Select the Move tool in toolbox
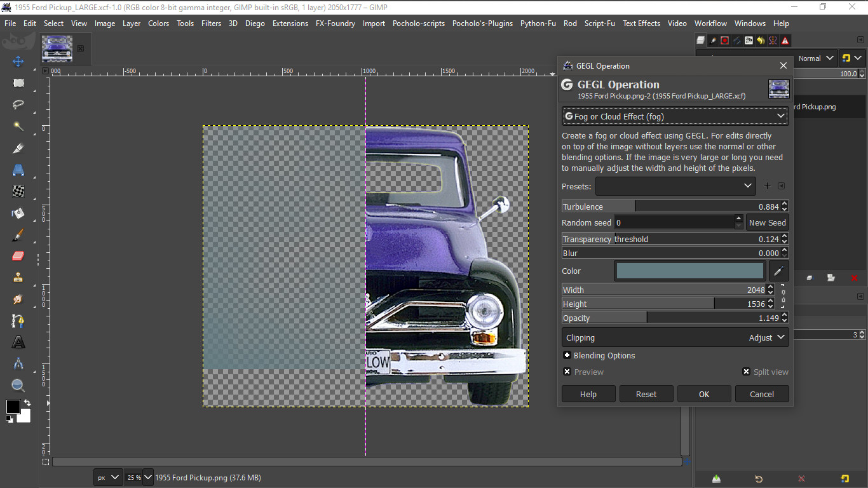 [x=18, y=62]
